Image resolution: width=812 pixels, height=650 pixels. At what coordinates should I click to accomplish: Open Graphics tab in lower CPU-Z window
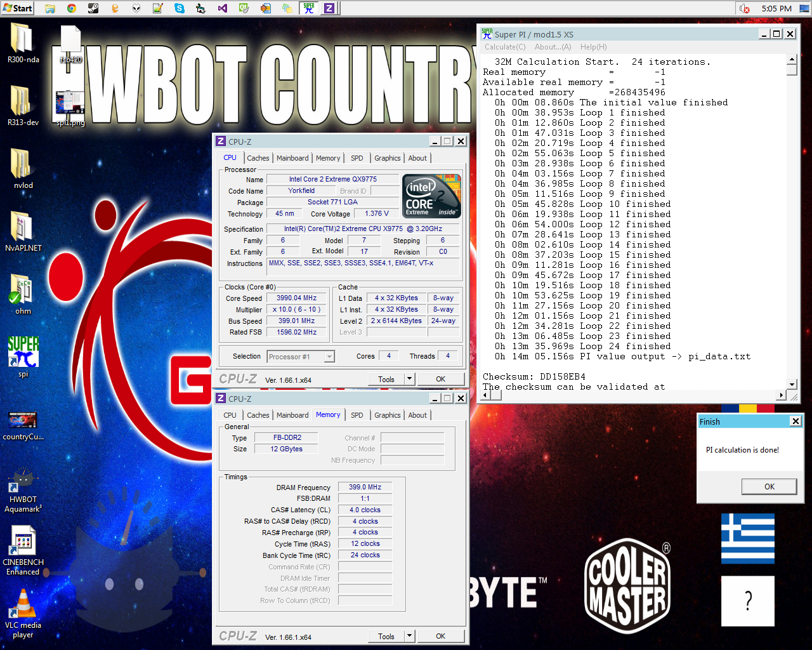pos(387,415)
